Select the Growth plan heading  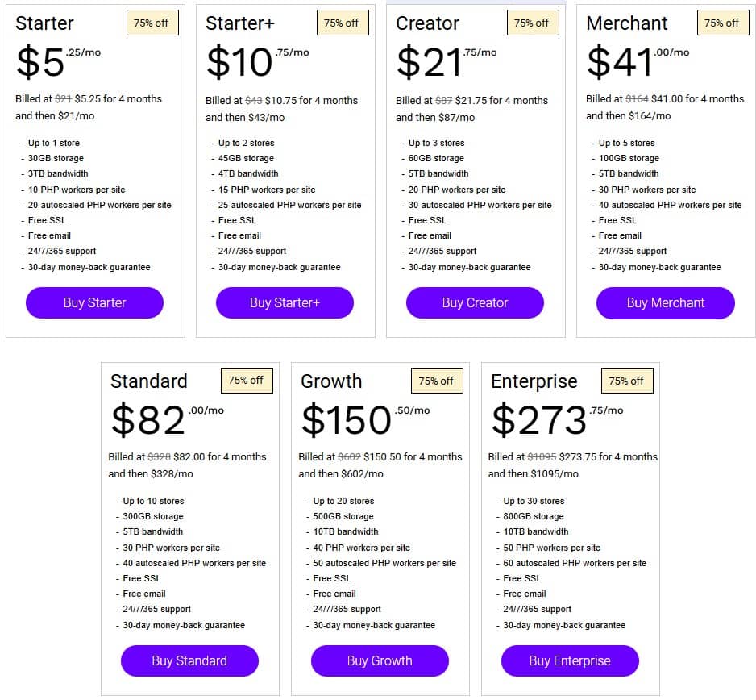(331, 381)
